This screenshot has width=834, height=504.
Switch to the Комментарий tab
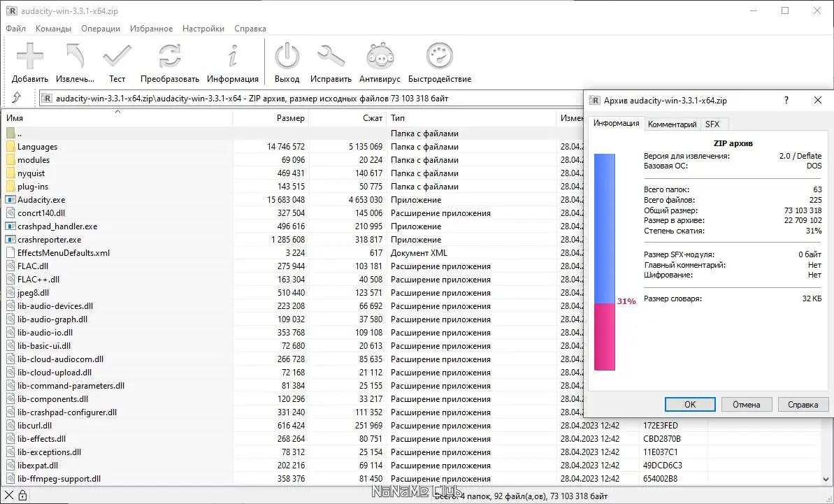[672, 124]
